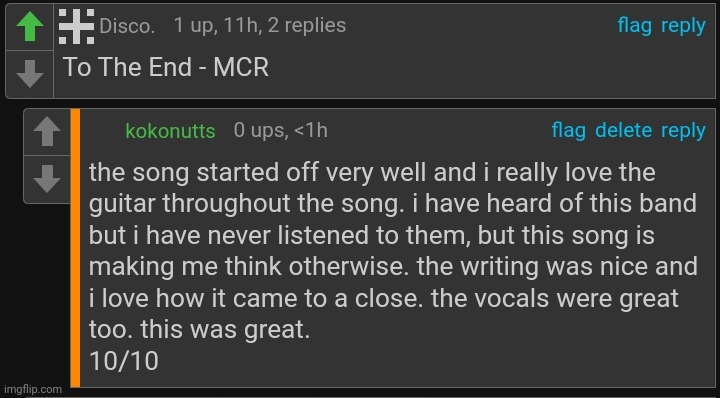The height and width of the screenshot is (398, 720).
Task: Open Disco's pixel avatar icon
Action: point(77,26)
